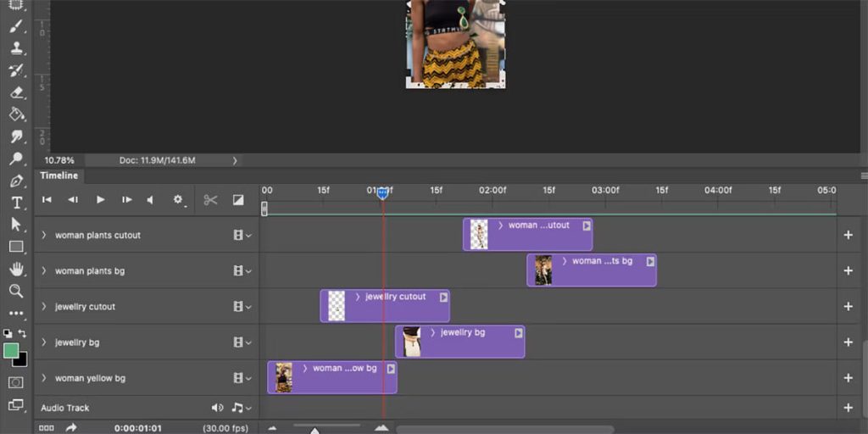The width and height of the screenshot is (868, 434).
Task: Select the Pen tool
Action: click(x=16, y=181)
